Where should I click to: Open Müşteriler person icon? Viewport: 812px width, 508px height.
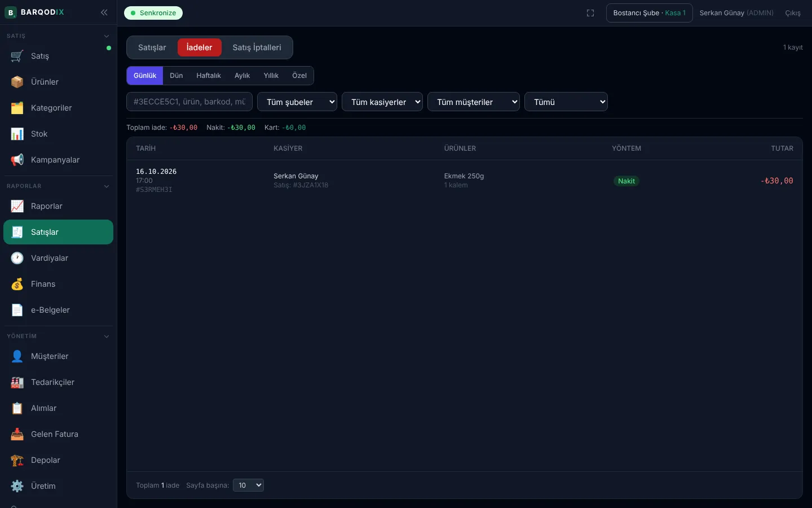(x=17, y=356)
